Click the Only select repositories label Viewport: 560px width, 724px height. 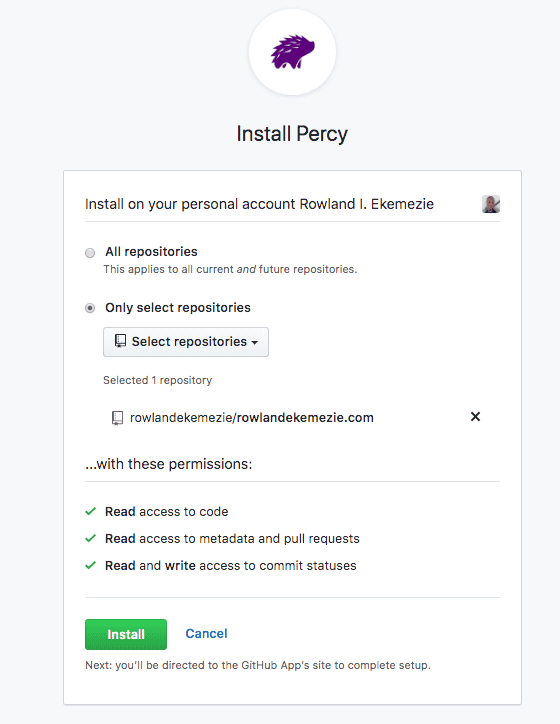[x=178, y=308]
